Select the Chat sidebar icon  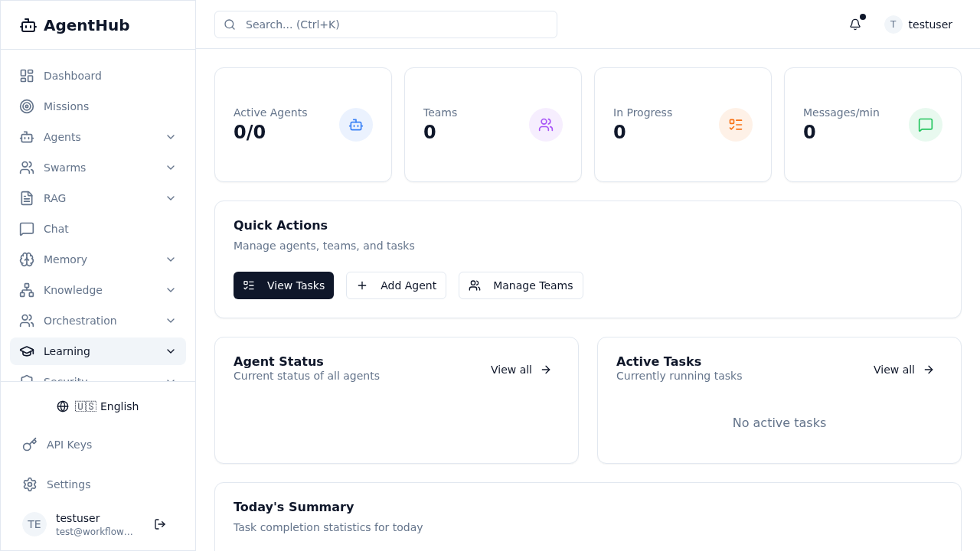tap(27, 229)
